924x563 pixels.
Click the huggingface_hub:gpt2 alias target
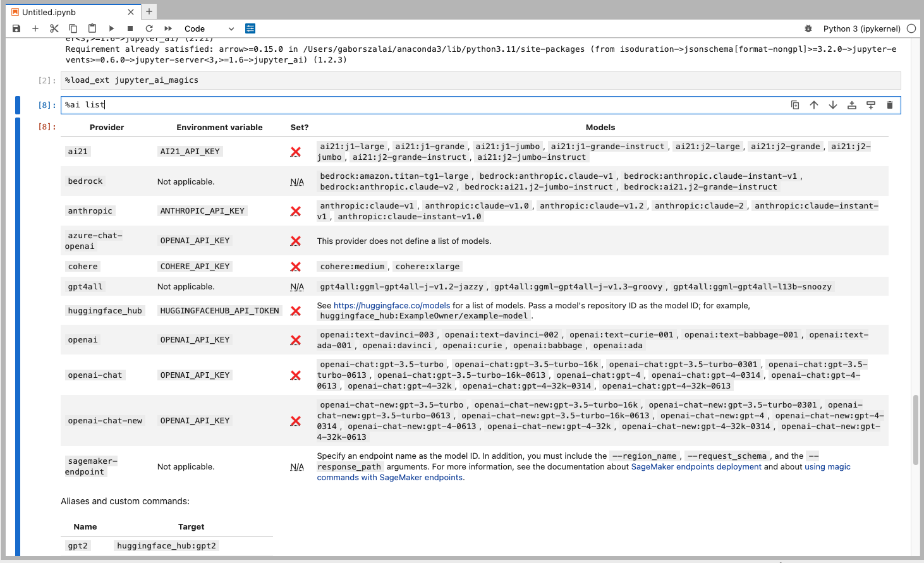click(167, 546)
